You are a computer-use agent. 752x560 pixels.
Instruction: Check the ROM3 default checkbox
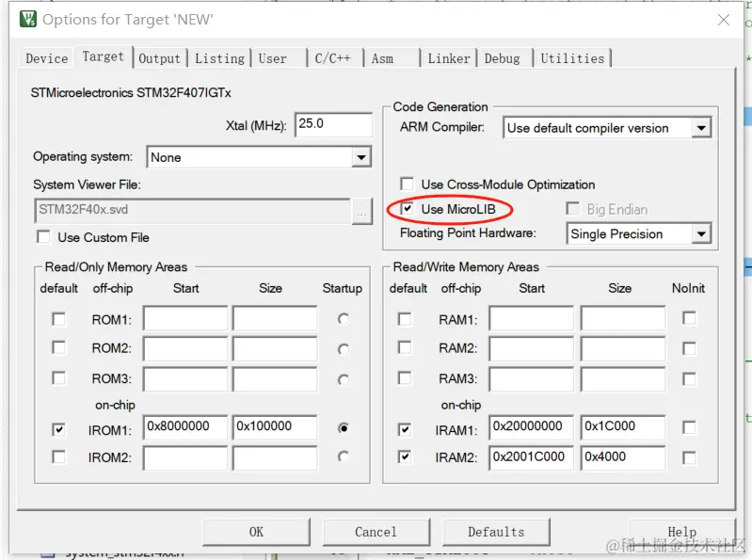(58, 378)
